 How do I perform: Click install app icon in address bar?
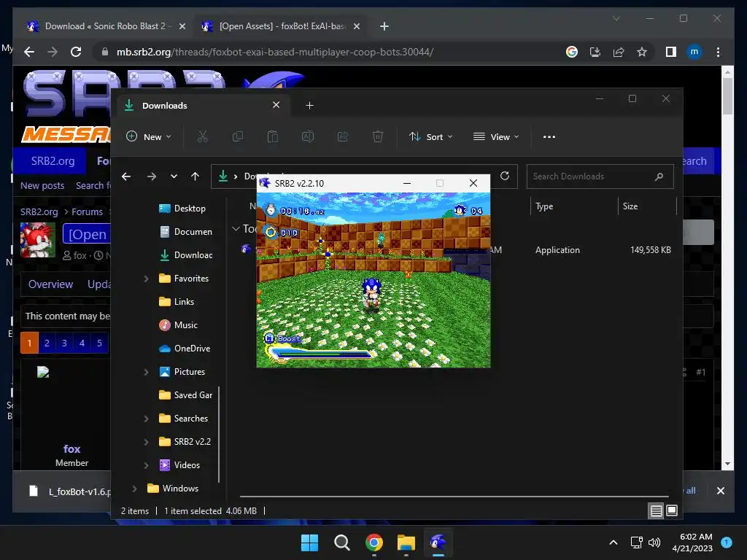pos(595,52)
